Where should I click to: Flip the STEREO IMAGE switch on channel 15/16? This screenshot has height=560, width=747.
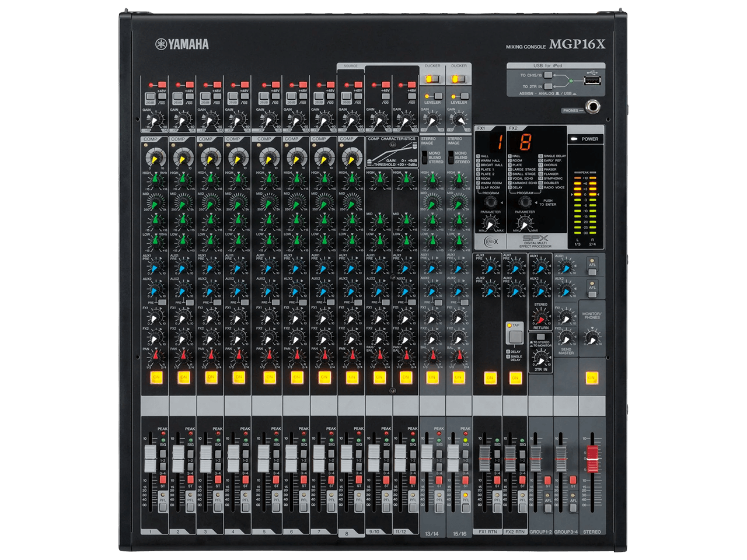pyautogui.click(x=451, y=157)
